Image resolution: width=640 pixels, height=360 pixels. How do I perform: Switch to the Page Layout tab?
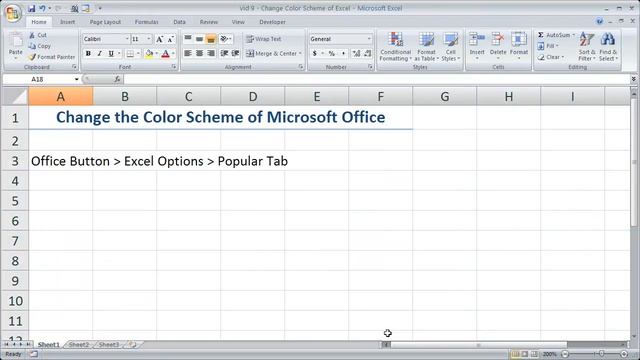click(105, 22)
